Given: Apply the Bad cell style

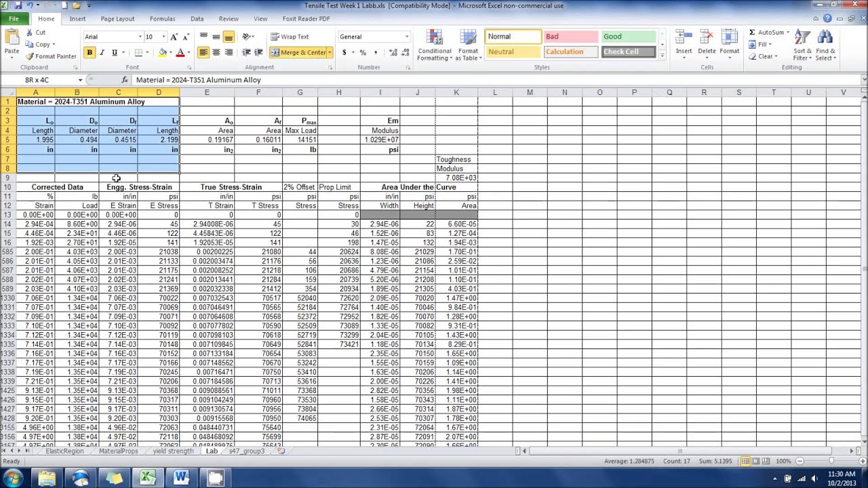Looking at the screenshot, I should click(x=570, y=37).
